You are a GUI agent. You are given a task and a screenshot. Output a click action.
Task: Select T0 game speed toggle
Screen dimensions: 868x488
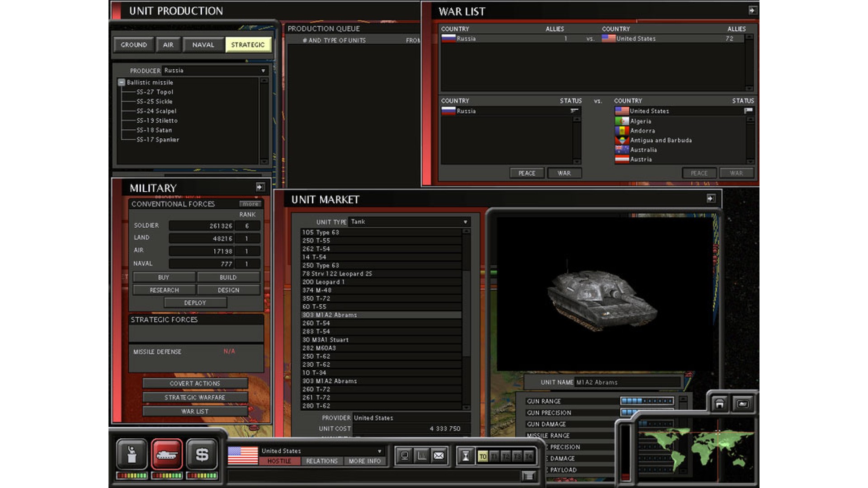point(483,457)
